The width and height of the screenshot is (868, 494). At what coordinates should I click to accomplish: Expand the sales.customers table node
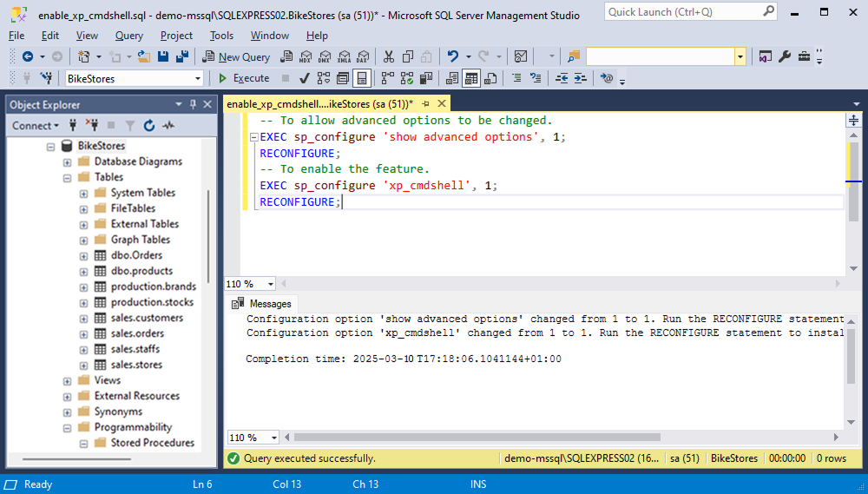click(83, 319)
